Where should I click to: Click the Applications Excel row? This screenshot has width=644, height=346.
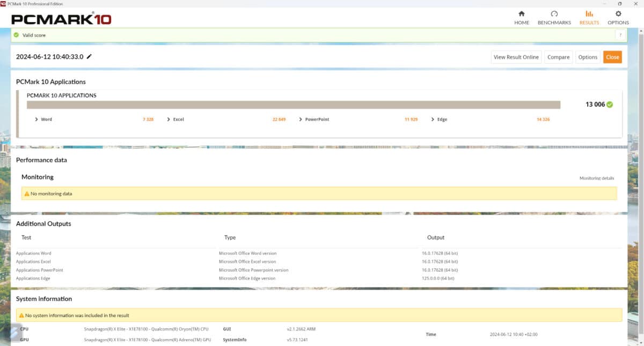319,261
